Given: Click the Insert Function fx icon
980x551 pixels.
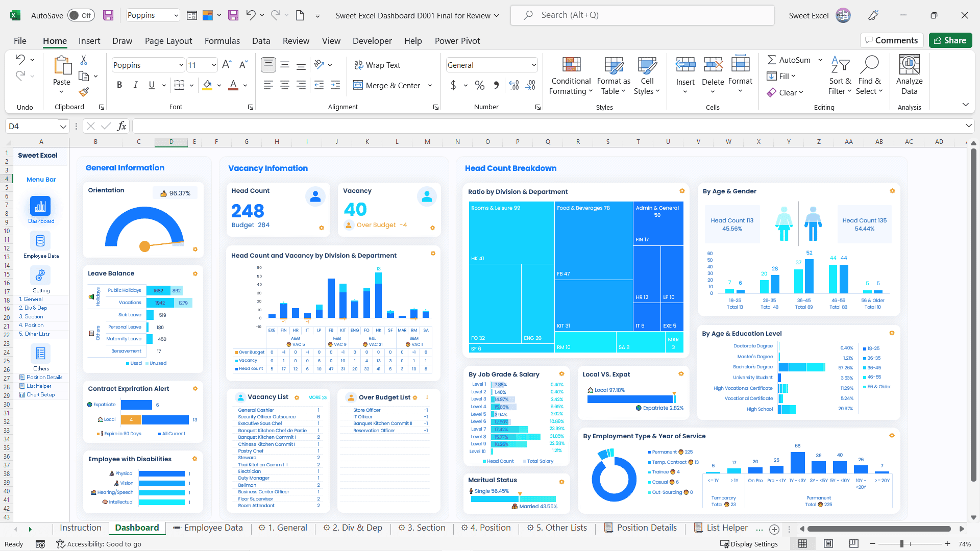Looking at the screenshot, I should pos(121,126).
